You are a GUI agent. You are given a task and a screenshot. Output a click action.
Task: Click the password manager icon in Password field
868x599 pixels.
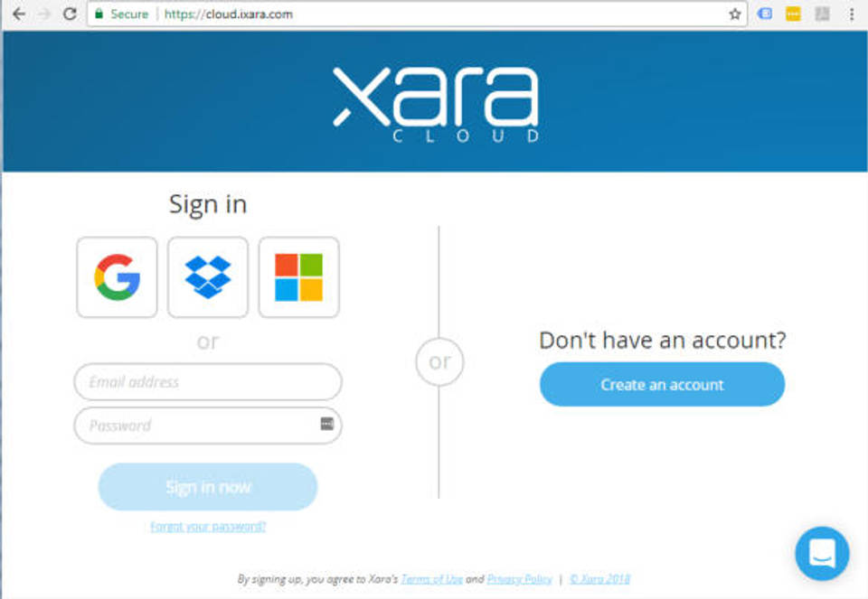[327, 424]
